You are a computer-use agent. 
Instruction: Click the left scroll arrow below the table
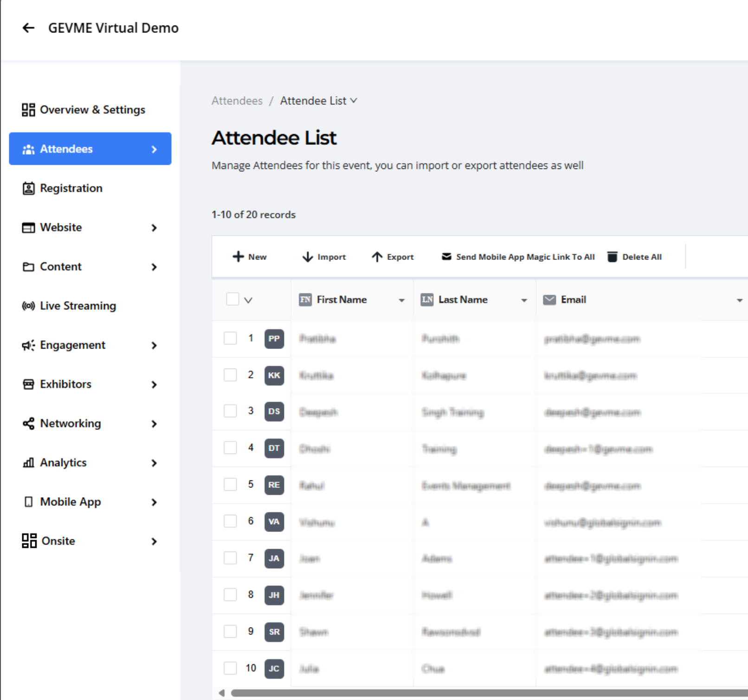tap(222, 693)
